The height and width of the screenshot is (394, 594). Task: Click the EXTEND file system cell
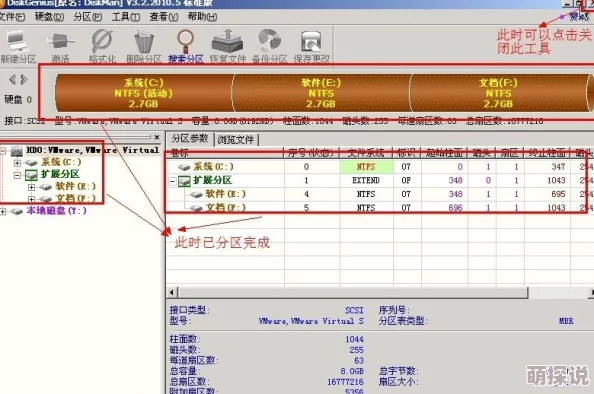point(366,180)
